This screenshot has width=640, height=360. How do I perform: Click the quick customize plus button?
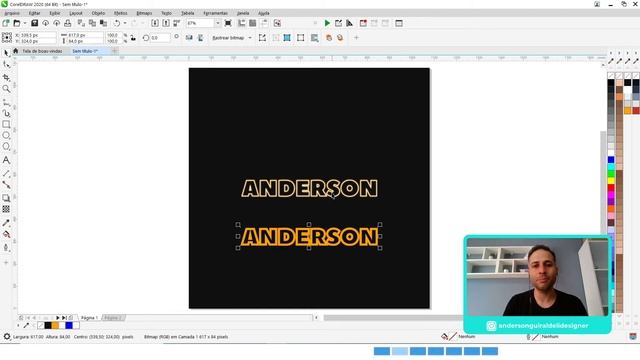(x=356, y=38)
